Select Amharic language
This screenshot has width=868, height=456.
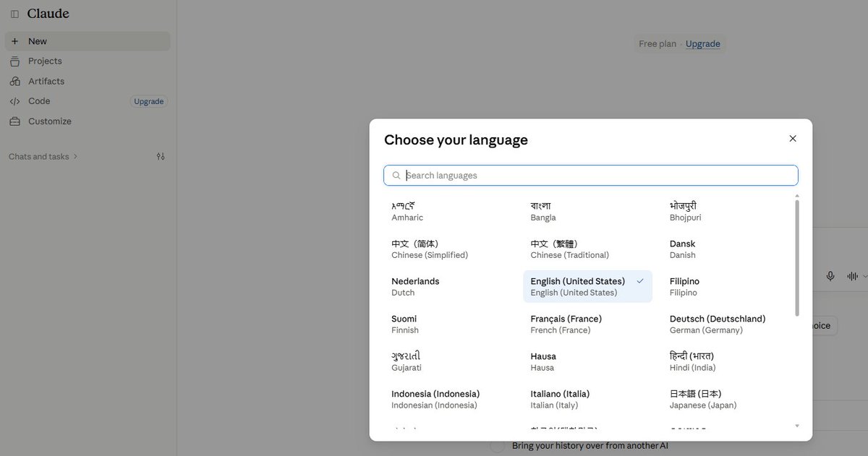coord(448,212)
